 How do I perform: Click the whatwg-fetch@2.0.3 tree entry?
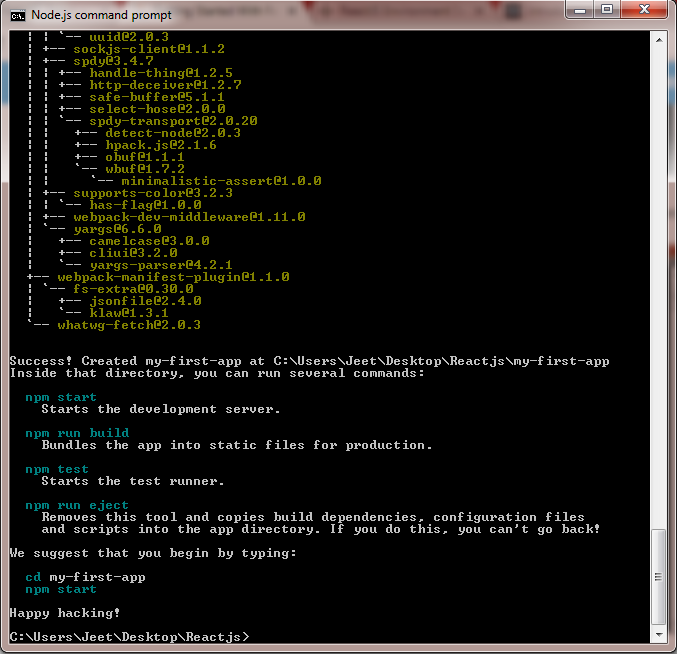tap(129, 324)
